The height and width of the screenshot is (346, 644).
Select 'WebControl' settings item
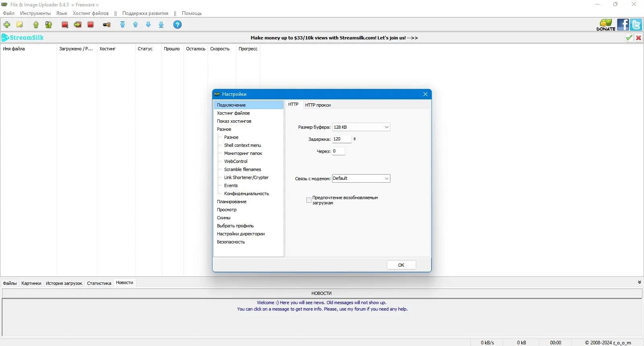[236, 161]
